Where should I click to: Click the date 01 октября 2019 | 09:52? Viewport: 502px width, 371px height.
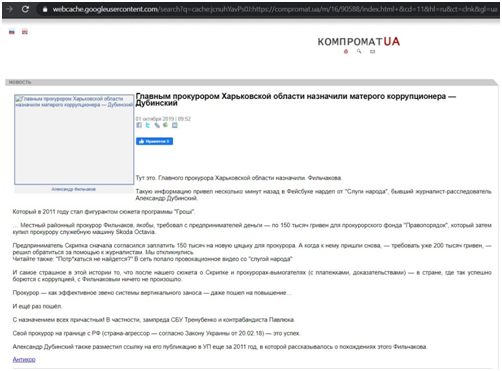(x=163, y=119)
